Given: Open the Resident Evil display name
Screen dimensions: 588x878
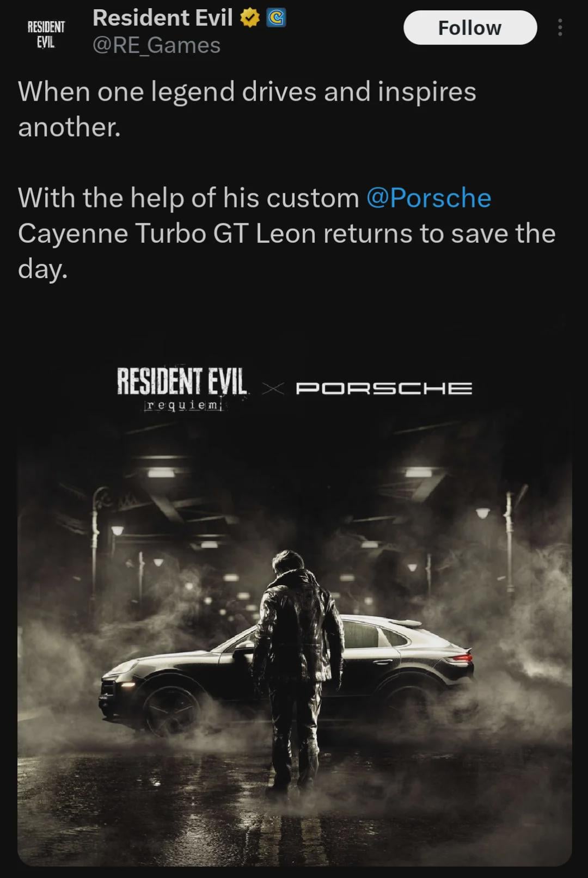Looking at the screenshot, I should (163, 18).
